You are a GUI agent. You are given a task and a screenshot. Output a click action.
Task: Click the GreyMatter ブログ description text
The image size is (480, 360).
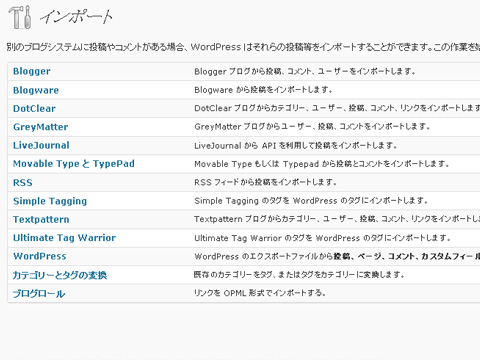pyautogui.click(x=312, y=127)
